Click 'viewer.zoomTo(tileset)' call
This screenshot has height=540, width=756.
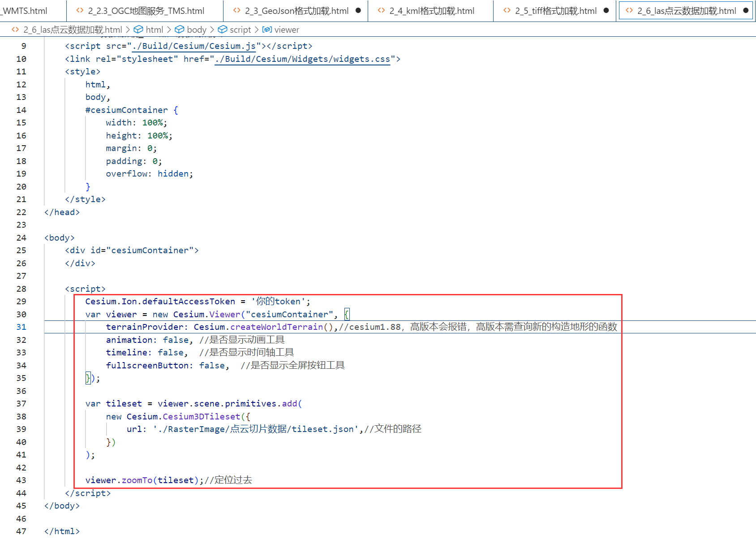(142, 480)
